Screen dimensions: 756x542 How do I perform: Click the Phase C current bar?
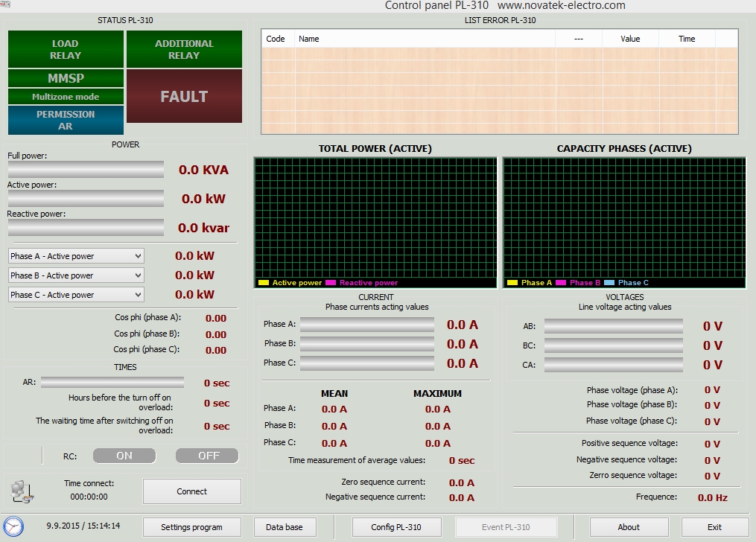coord(367,363)
